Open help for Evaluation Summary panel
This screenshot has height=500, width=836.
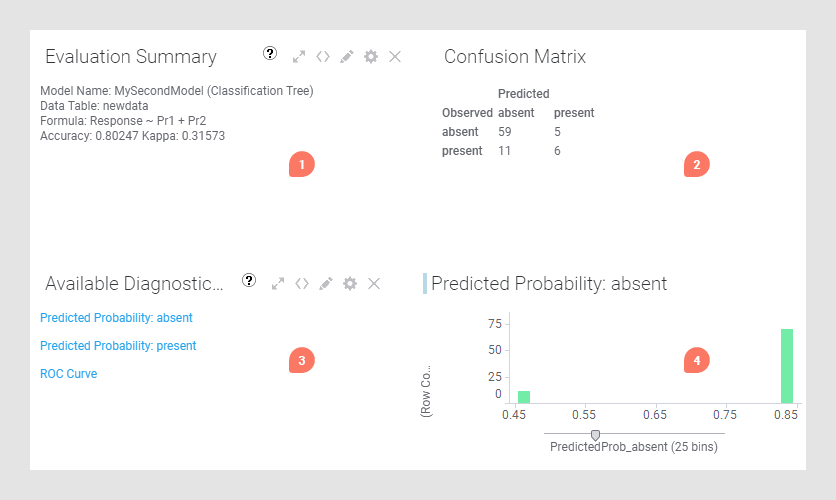(x=270, y=53)
